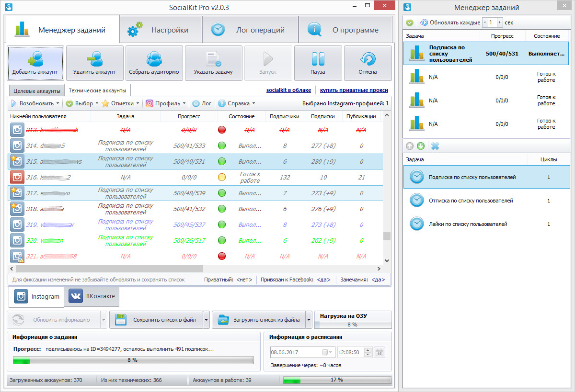Image resolution: width=575 pixels, height=392 pixels.
Task: Click the schedule time field 12:08:50
Action: pyautogui.click(x=351, y=352)
